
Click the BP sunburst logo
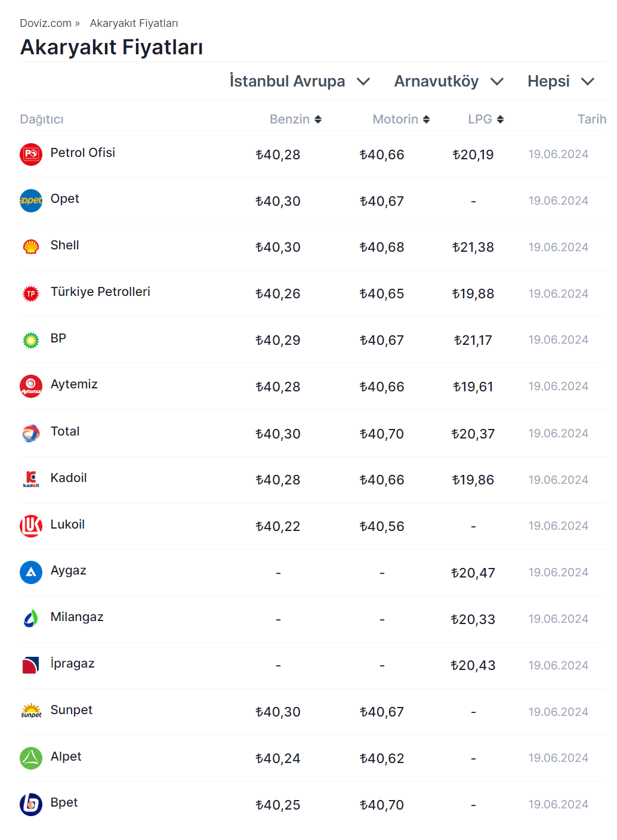point(31,340)
